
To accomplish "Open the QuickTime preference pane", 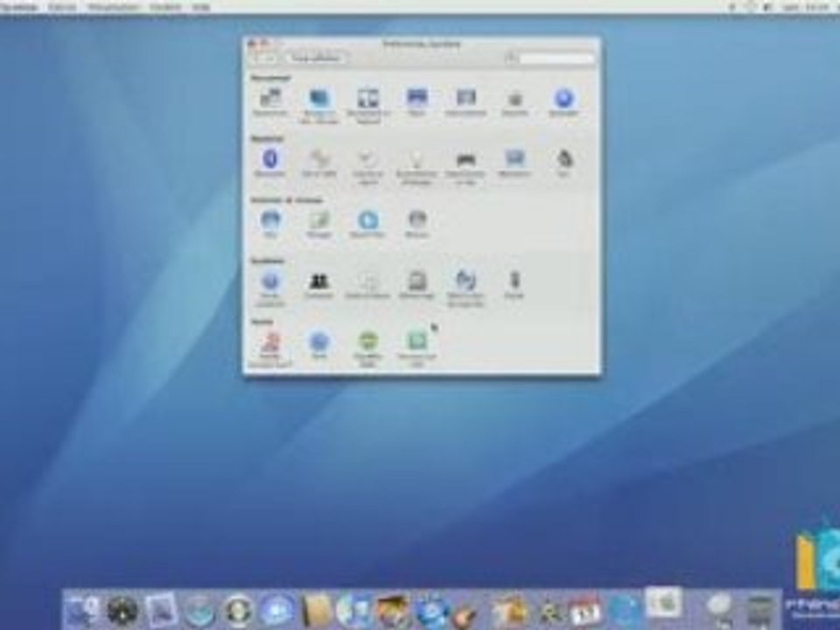I will (x=368, y=223).
